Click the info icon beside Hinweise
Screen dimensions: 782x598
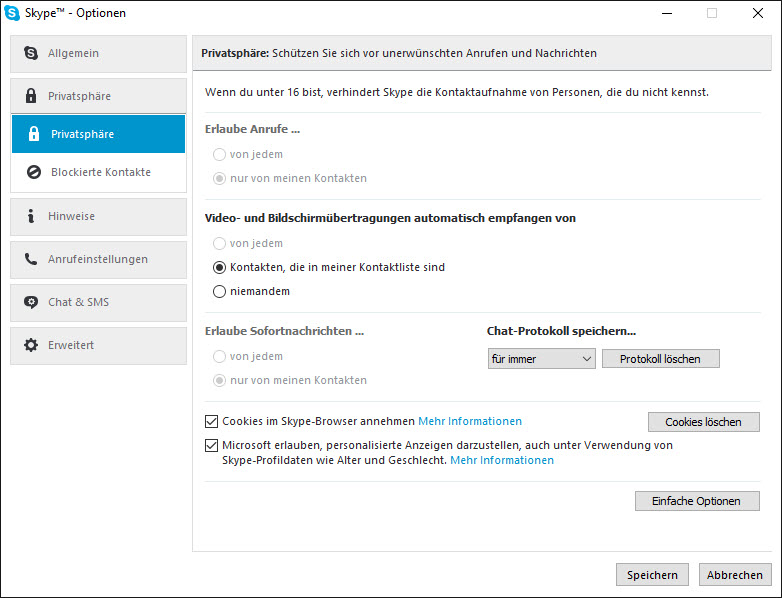click(x=31, y=216)
